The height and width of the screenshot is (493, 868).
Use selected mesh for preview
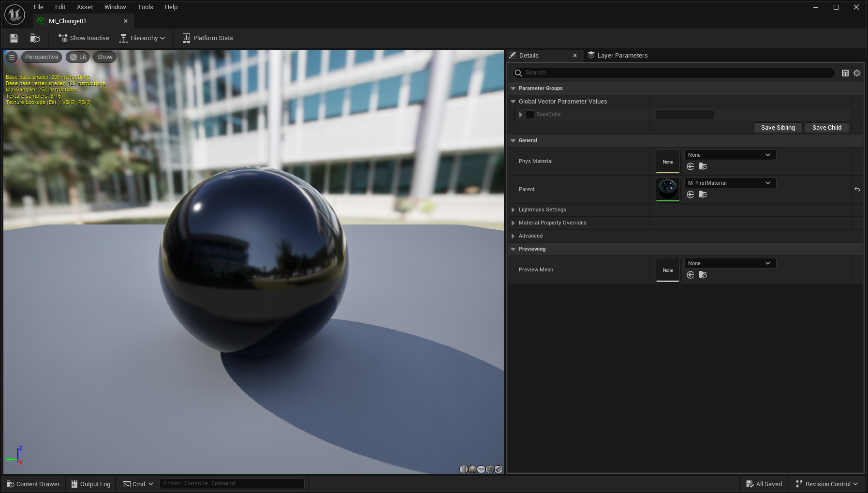(499, 469)
